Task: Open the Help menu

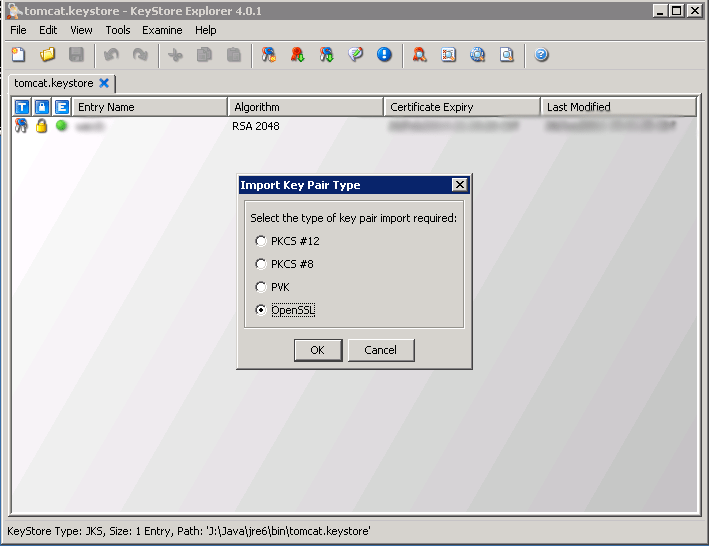Action: [206, 30]
